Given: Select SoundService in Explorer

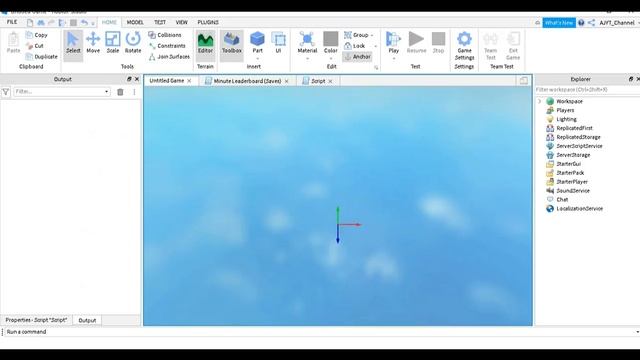Looking at the screenshot, I should point(573,191).
